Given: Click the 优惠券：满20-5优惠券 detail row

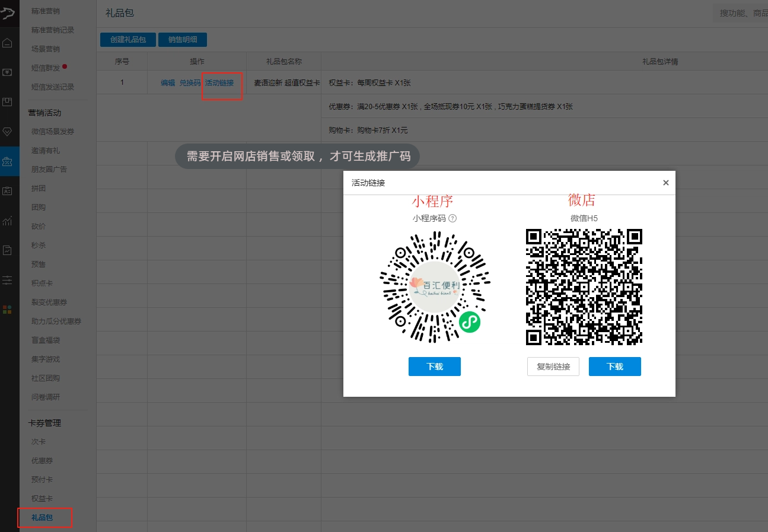Looking at the screenshot, I should 451,107.
